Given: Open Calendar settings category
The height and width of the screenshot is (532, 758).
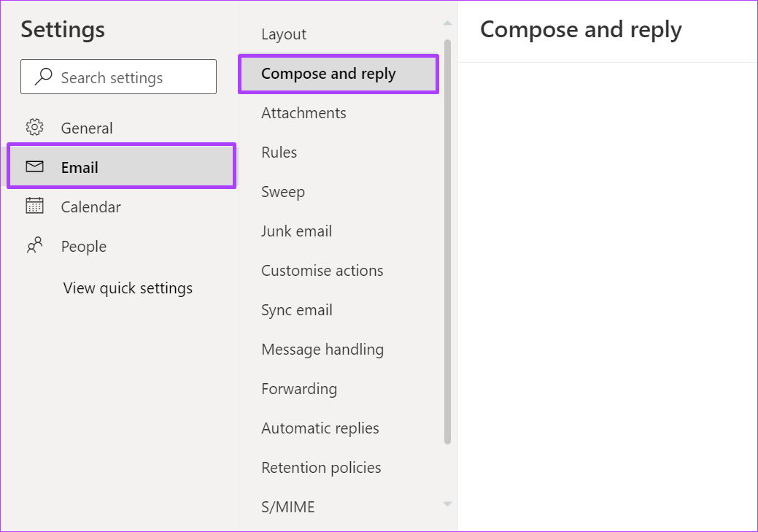Looking at the screenshot, I should tap(121, 207).
